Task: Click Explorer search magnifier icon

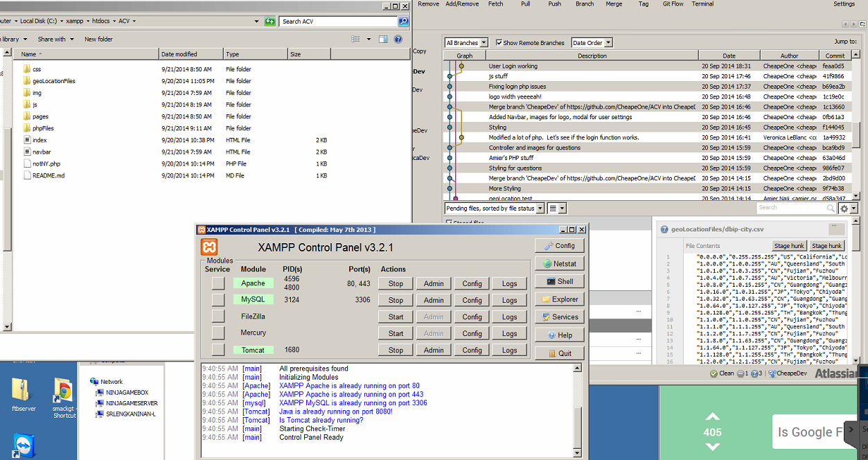Action: point(403,21)
